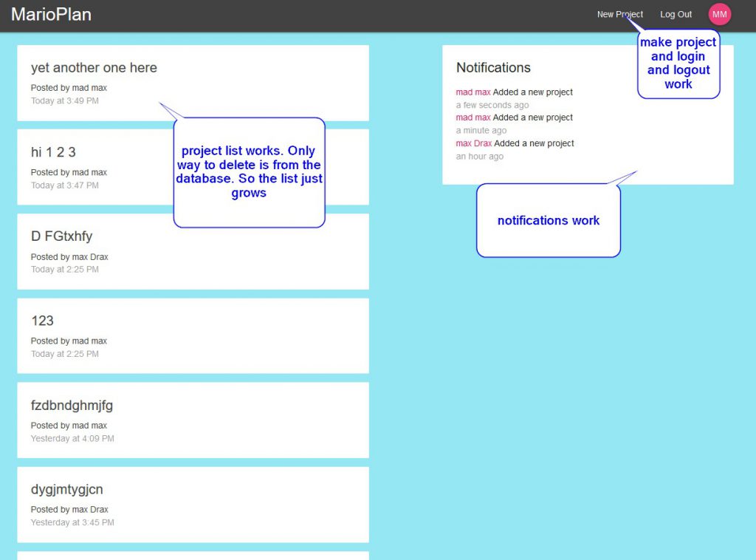756x560 pixels.
Task: Click the "Today at 3:49 PM" timestamp
Action: (x=64, y=100)
